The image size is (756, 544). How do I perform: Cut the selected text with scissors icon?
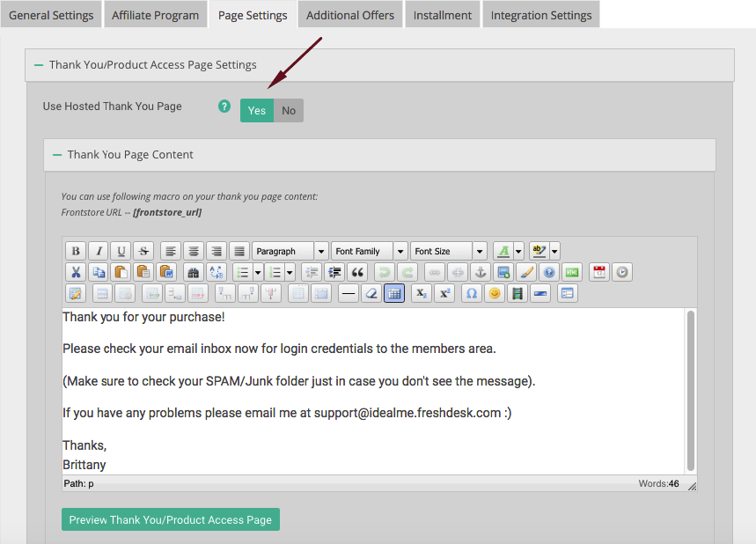[76, 273]
